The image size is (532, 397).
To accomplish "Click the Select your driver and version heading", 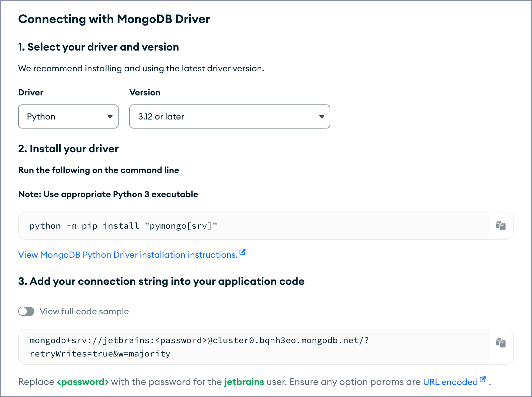I will 98,47.
